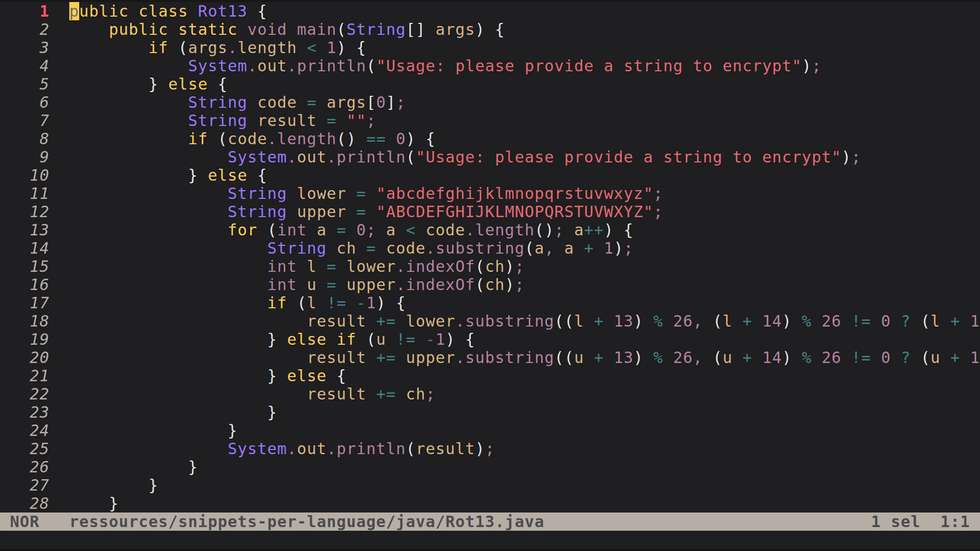Click the 1 sel selection counter
The height and width of the screenshot is (551, 980).
[895, 521]
